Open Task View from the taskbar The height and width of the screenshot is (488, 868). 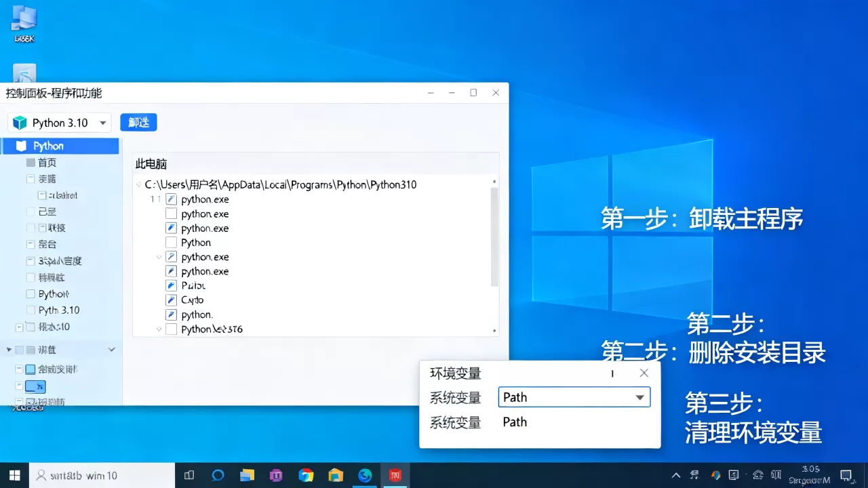(189, 475)
